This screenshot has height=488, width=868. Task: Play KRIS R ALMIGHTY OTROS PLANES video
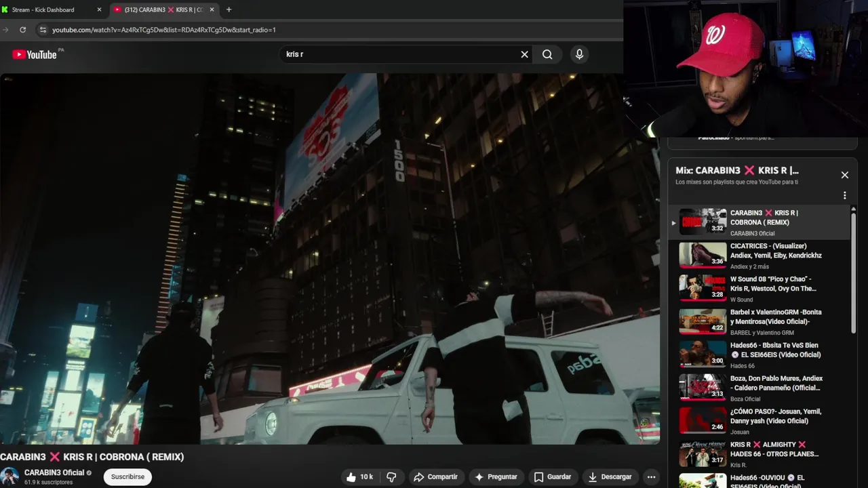click(759, 454)
